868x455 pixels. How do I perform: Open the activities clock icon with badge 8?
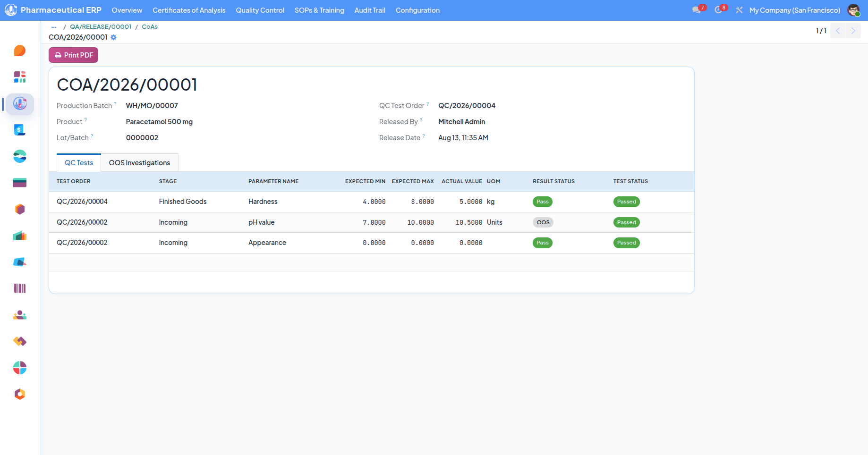[x=719, y=10]
